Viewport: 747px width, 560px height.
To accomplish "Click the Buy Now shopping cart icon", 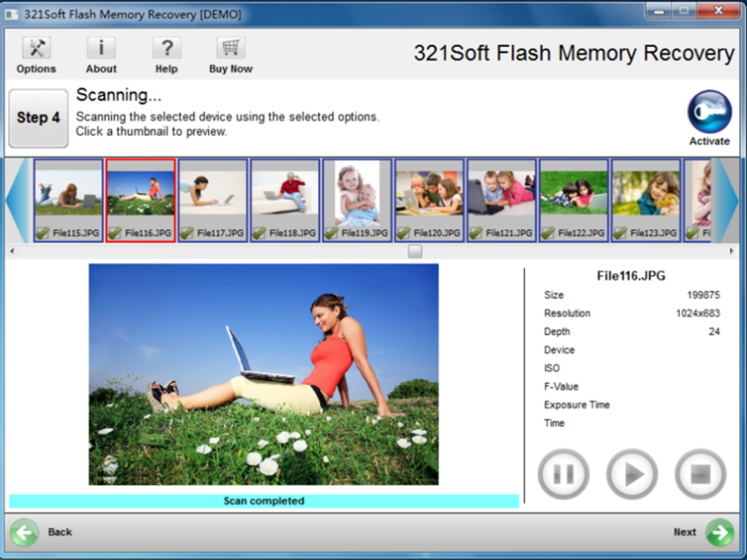I will (231, 48).
